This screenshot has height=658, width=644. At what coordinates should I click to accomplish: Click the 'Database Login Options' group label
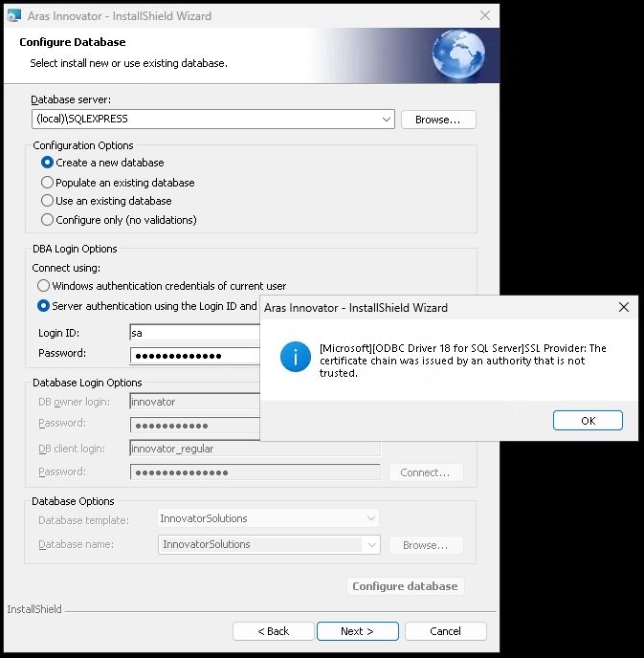click(87, 383)
